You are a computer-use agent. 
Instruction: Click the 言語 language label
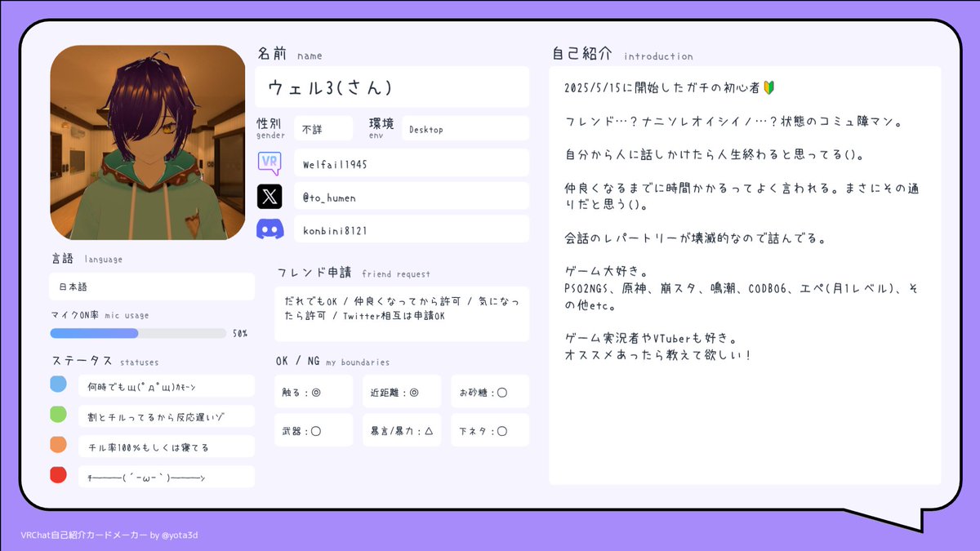pyautogui.click(x=87, y=259)
